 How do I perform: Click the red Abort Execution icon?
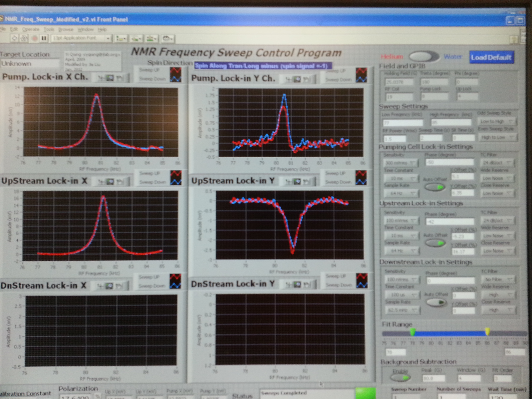point(35,38)
